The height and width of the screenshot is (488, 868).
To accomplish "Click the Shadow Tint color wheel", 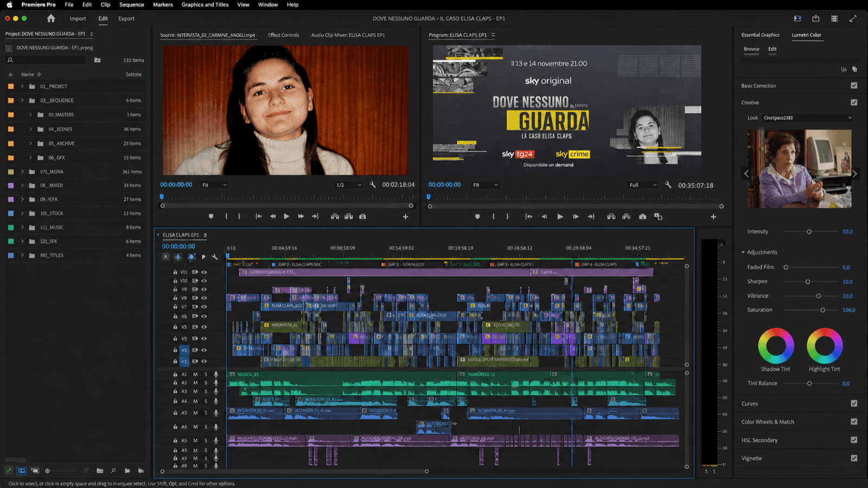I will click(776, 345).
